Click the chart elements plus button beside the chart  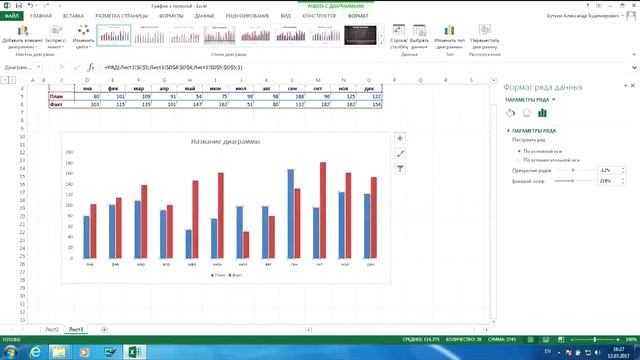tap(400, 138)
